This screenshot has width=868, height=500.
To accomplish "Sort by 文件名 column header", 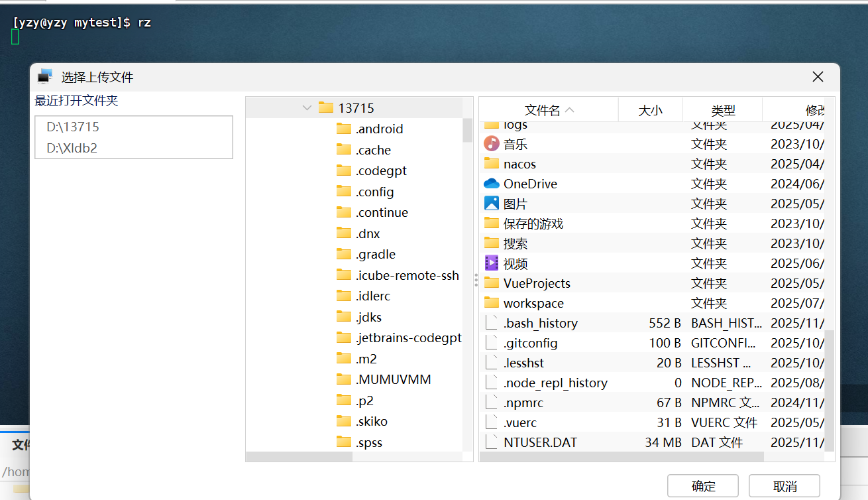I will [x=549, y=110].
